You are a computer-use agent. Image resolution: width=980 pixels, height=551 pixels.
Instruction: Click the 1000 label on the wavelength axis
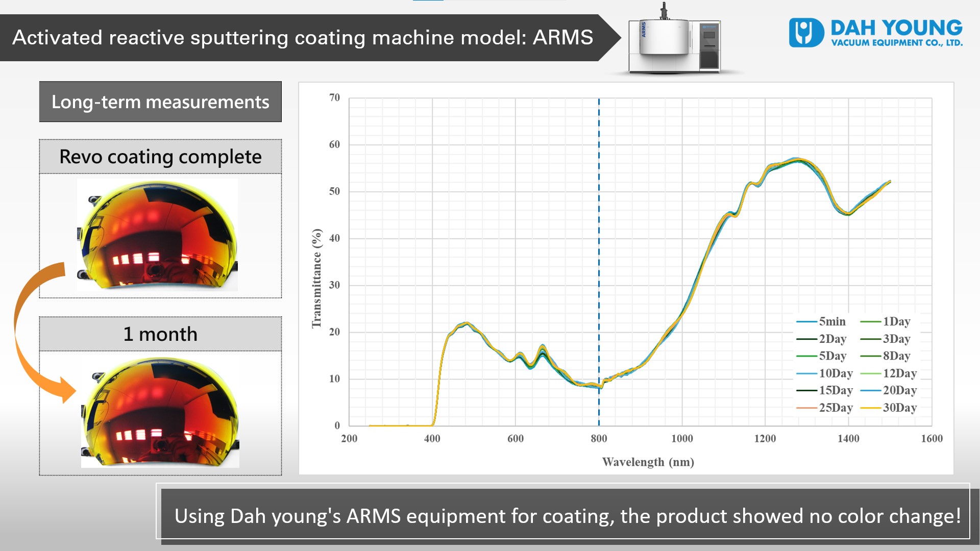coord(682,438)
